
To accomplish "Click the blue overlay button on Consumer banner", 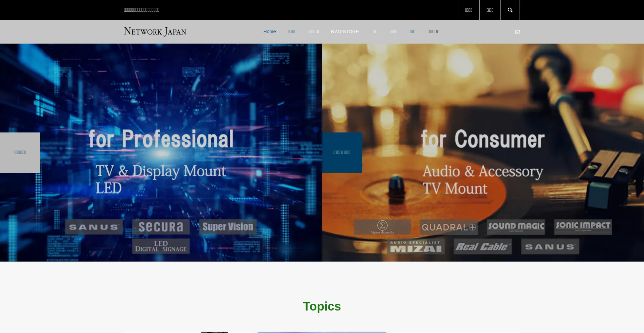I will (x=342, y=152).
